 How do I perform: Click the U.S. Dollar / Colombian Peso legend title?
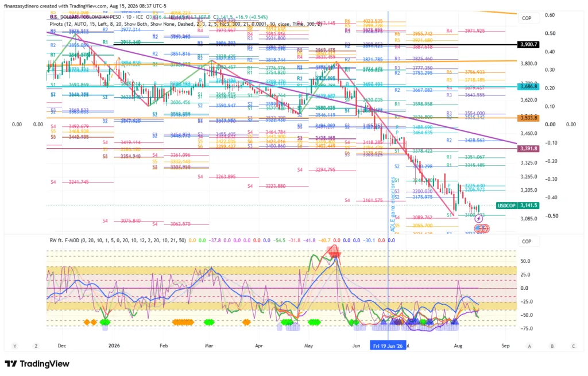point(96,17)
